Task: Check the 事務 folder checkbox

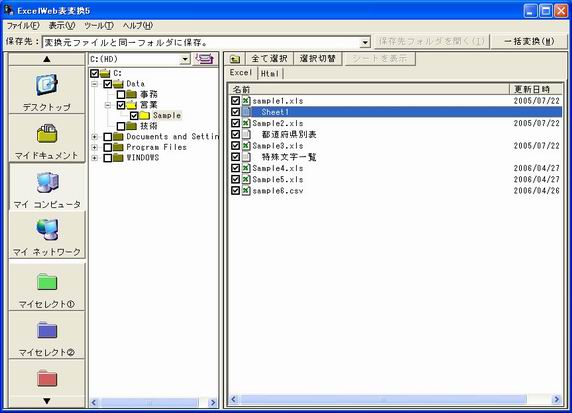Action: pyautogui.click(x=121, y=94)
